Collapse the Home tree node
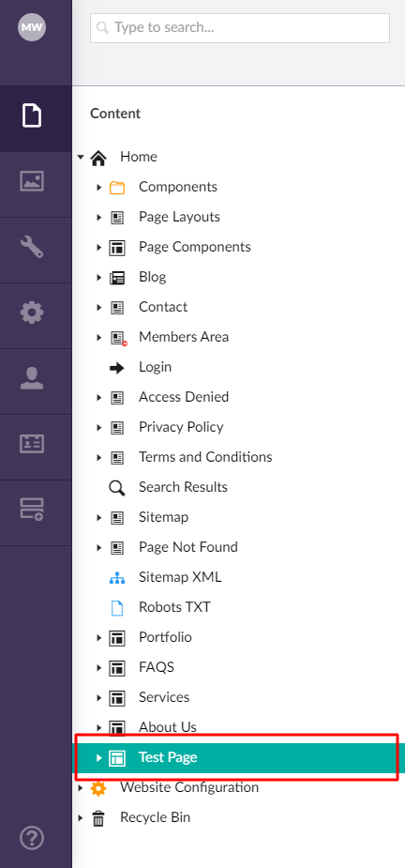 (x=81, y=158)
